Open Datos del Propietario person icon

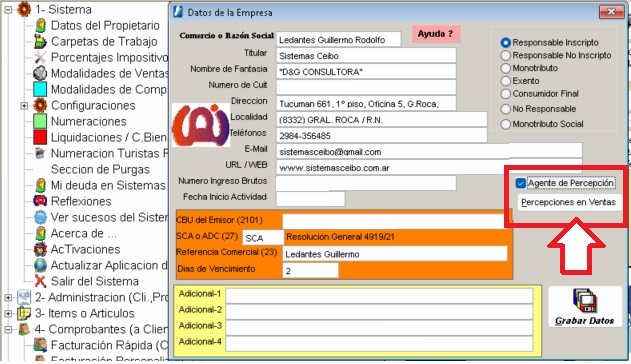pos(40,25)
